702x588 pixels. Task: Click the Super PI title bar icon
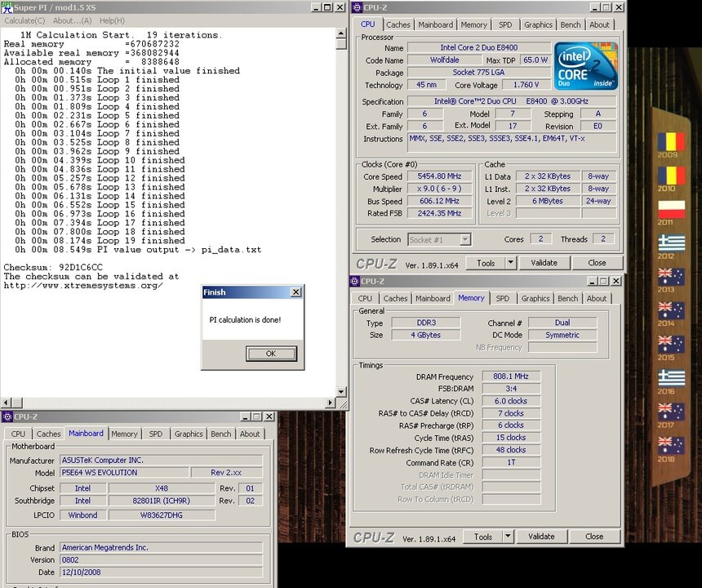click(7, 7)
